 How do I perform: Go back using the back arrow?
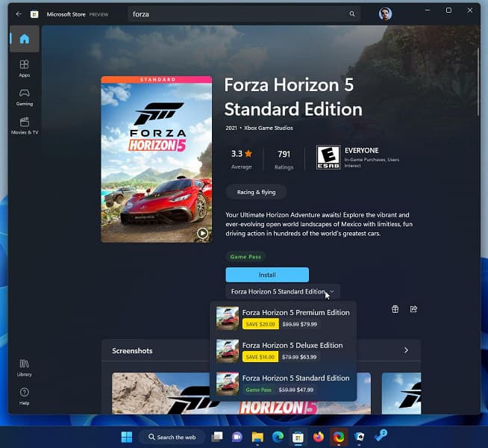[x=19, y=14]
